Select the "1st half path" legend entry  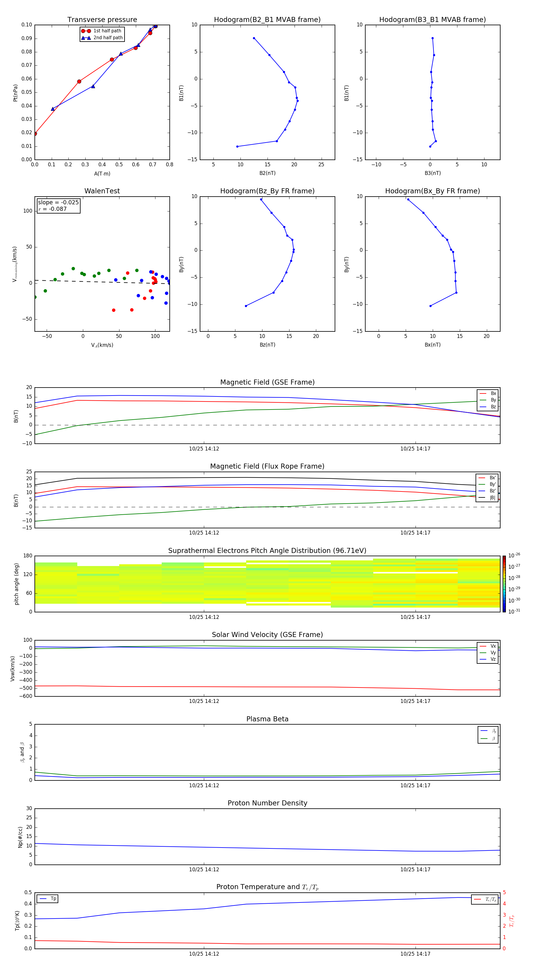[102, 31]
